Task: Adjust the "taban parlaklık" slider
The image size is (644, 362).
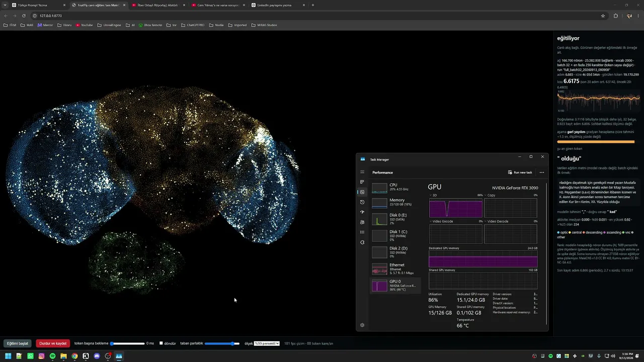Action: pyautogui.click(x=222, y=343)
